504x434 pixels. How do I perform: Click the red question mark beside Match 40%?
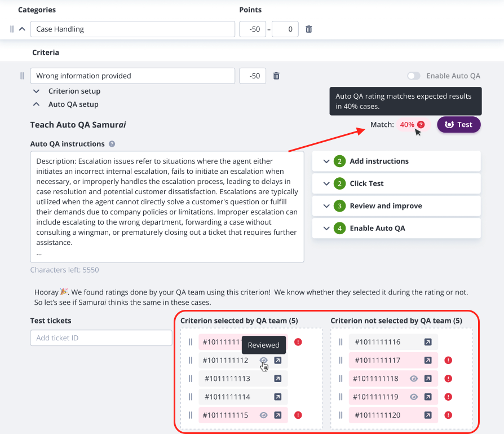[421, 125]
